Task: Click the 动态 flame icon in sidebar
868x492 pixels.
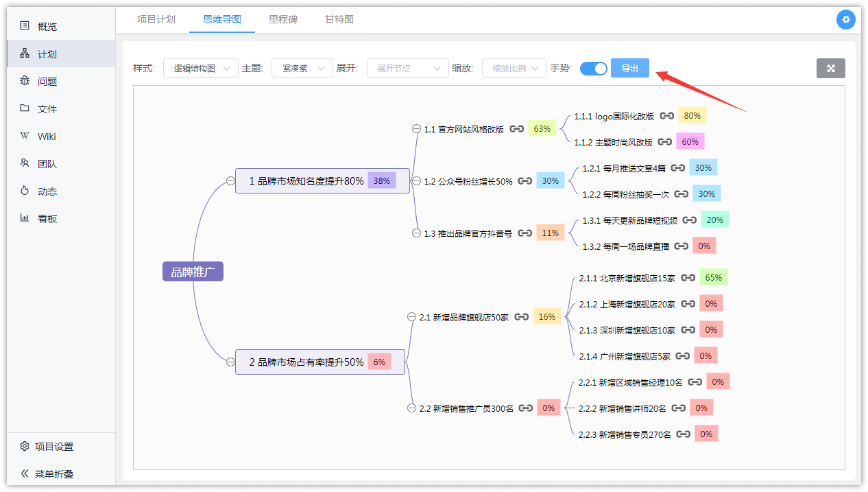Action: click(x=25, y=191)
